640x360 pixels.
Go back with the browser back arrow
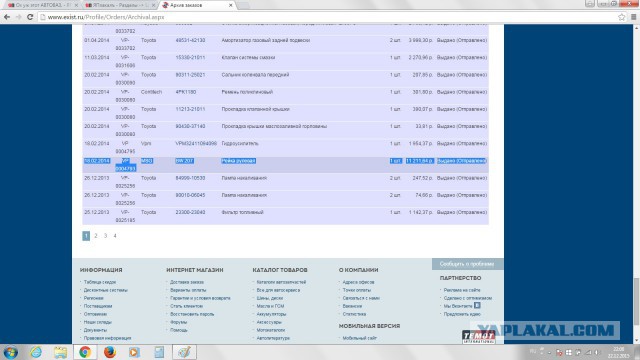click(x=7, y=17)
